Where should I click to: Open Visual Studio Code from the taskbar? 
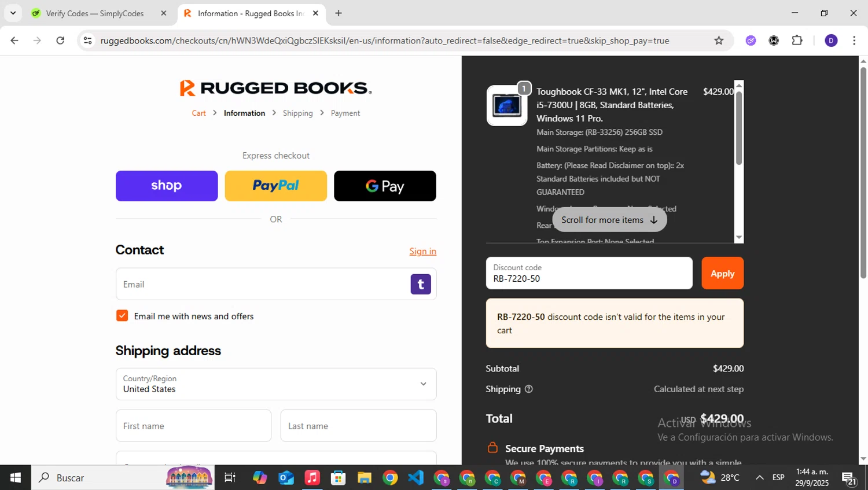pyautogui.click(x=416, y=478)
